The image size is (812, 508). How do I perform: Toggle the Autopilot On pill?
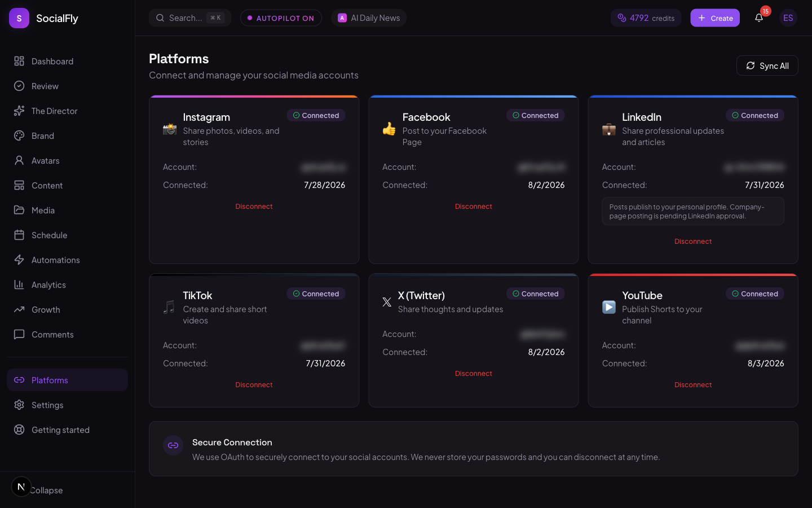coord(281,18)
